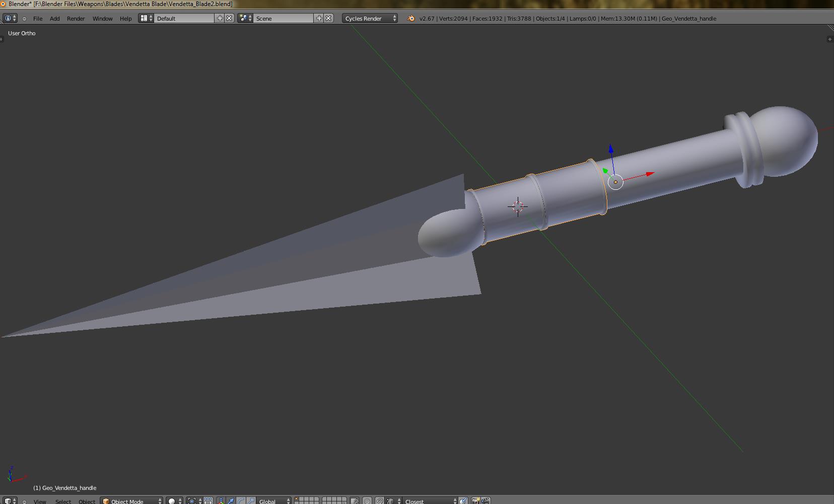This screenshot has width=834, height=504.
Task: Click the viewport shading sphere icon
Action: pos(172,501)
